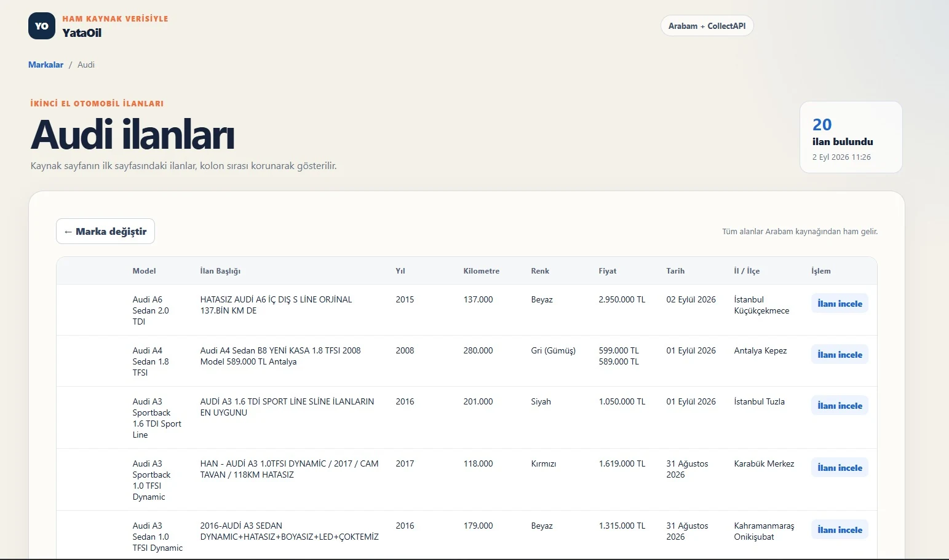Click the Kilometre column header

pos(481,271)
